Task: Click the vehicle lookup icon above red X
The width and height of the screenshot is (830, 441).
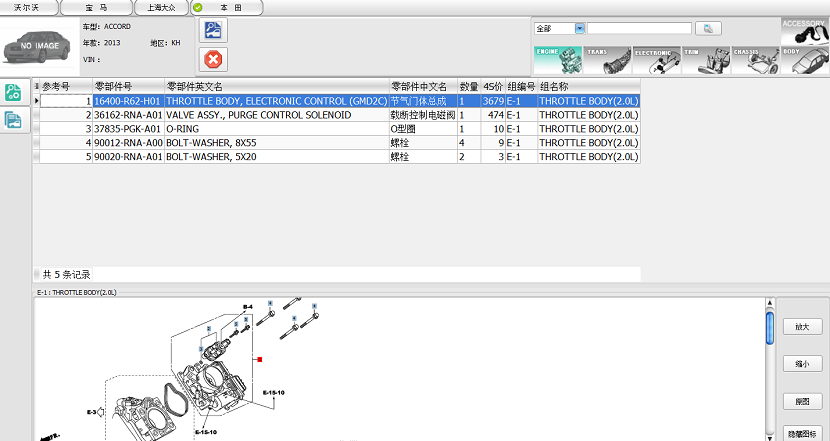Action: click(214, 30)
